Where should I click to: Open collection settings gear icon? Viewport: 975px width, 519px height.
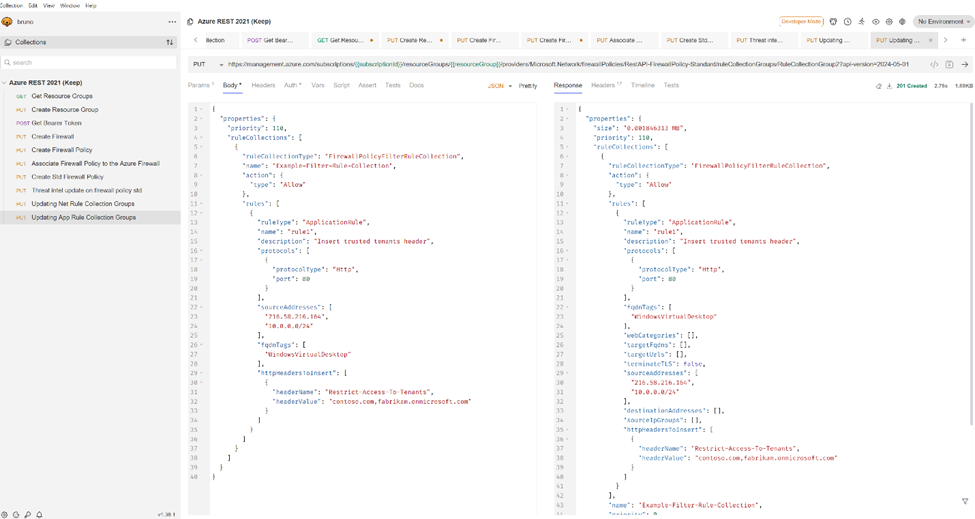pos(889,22)
